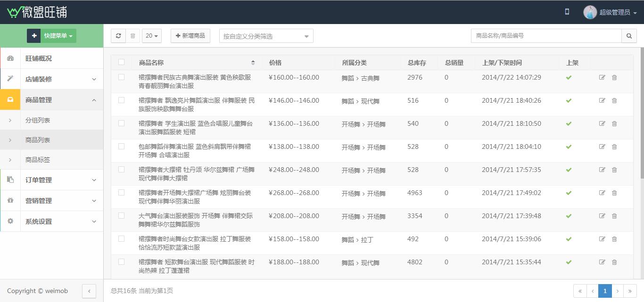Open 分组列表 in the sidebar

[38, 121]
